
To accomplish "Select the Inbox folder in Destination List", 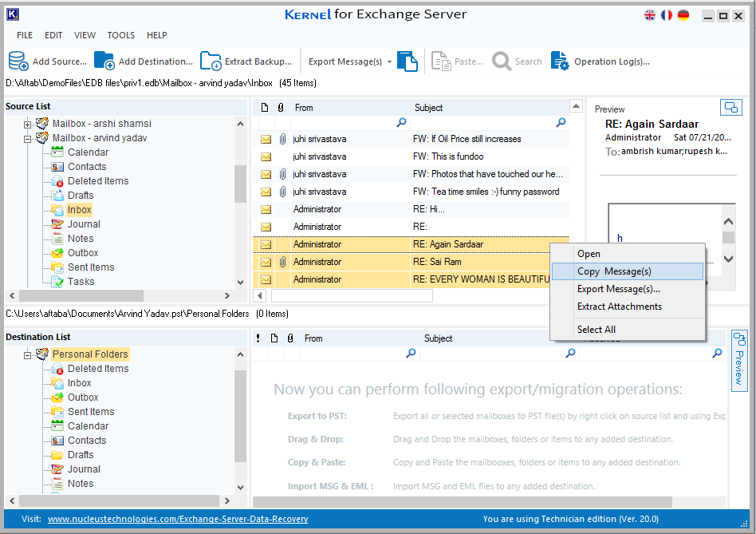I will (x=79, y=383).
